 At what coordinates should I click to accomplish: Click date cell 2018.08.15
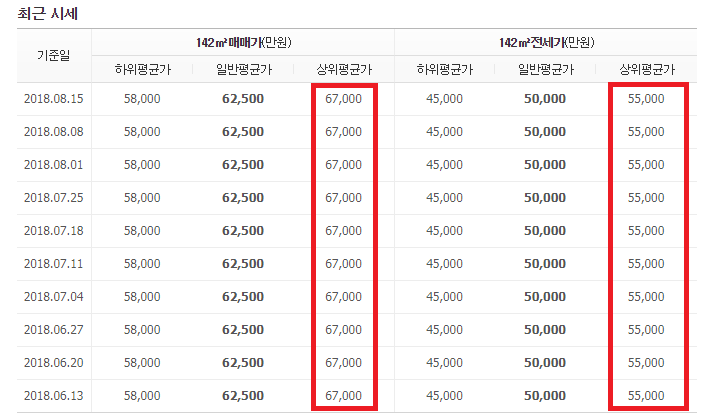(x=54, y=99)
